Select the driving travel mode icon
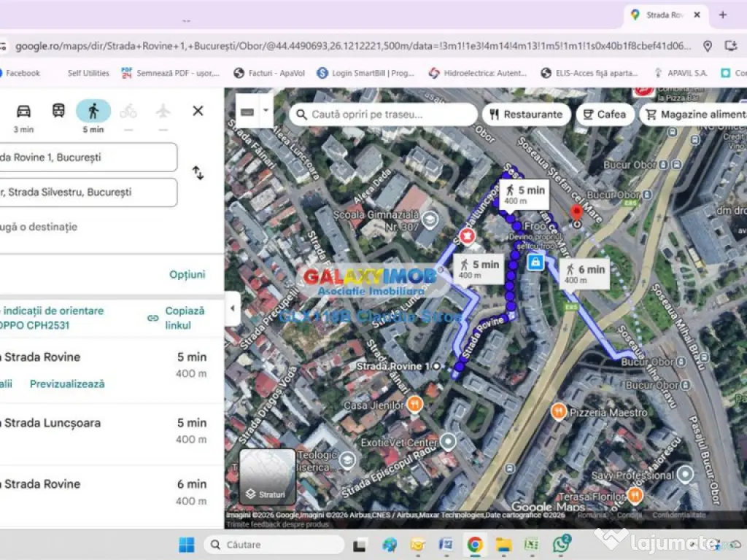This screenshot has width=747, height=560. tap(23, 111)
